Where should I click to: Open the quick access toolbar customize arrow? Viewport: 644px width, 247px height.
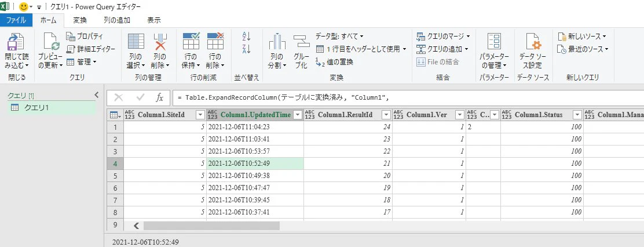point(39,8)
